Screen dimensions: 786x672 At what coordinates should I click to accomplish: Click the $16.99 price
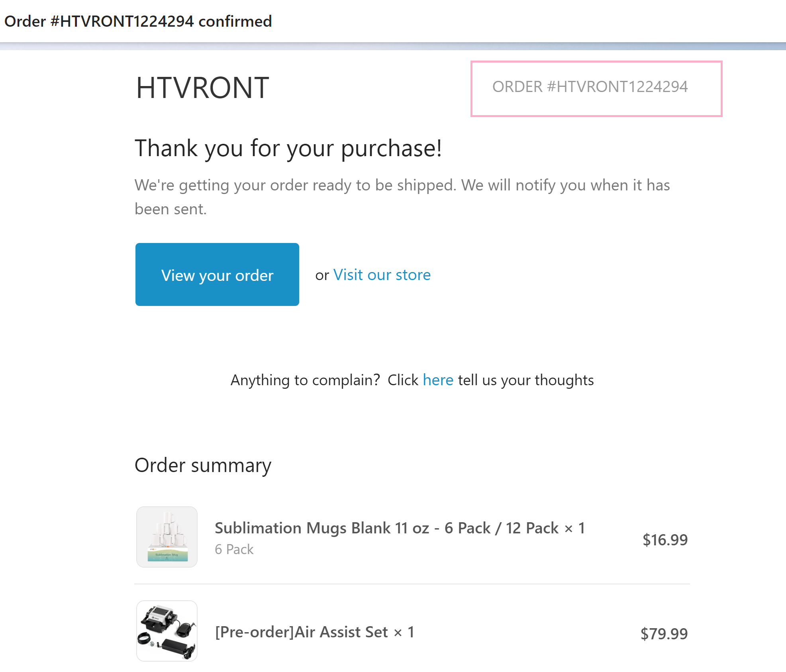pyautogui.click(x=665, y=540)
